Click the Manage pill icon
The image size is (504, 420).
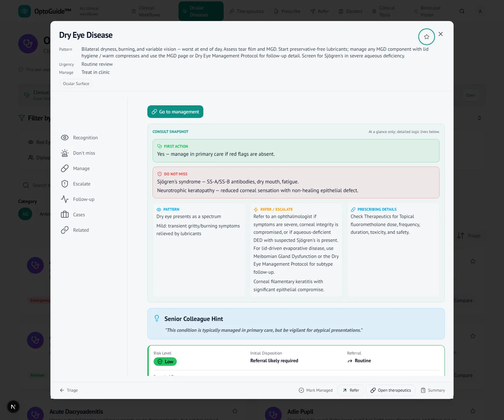65,168
